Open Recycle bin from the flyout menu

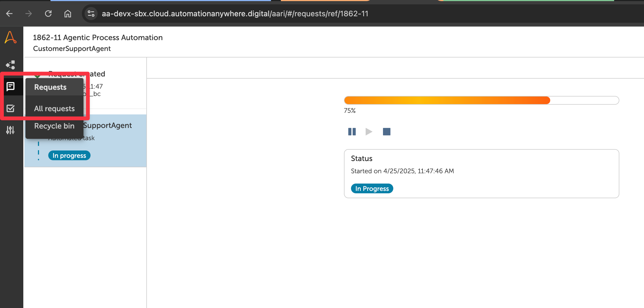pos(54,126)
